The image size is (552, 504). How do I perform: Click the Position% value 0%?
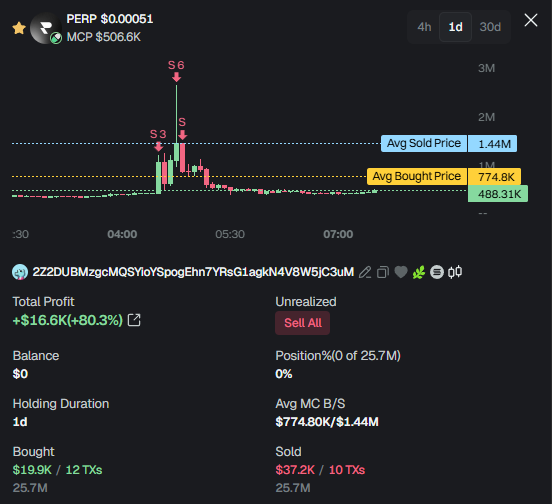click(284, 374)
